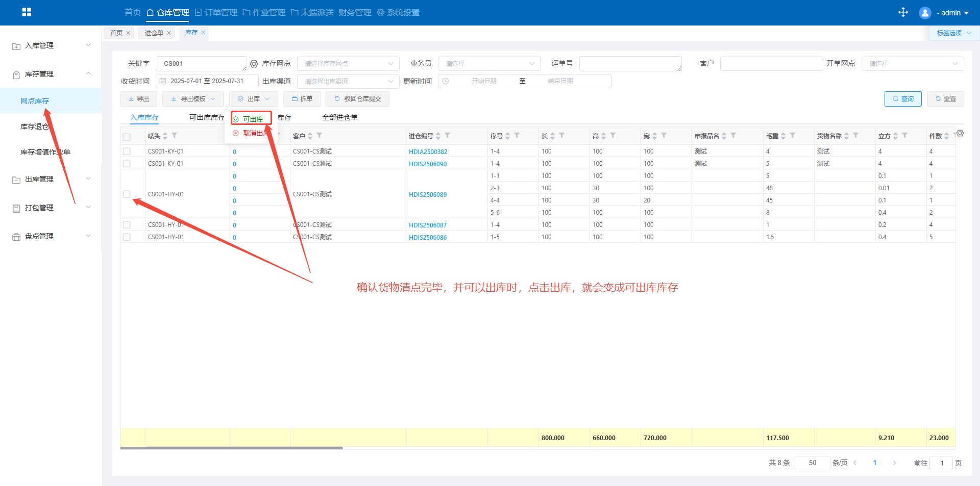
Task: Open table column settings gear icon
Action: pyautogui.click(x=960, y=133)
